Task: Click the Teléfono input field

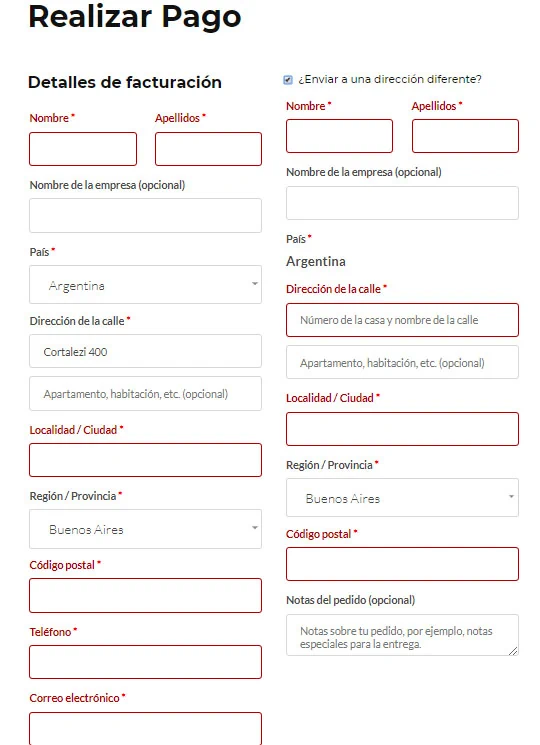Action: pyautogui.click(x=145, y=662)
